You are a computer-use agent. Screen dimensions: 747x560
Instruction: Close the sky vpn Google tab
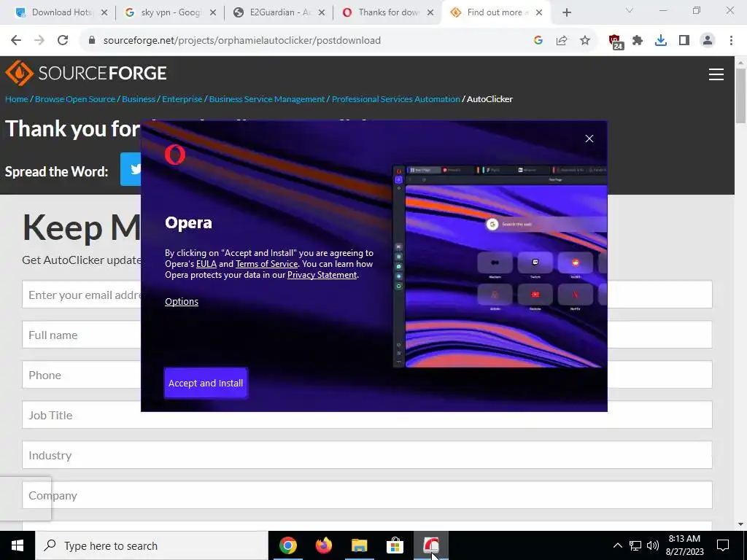tap(214, 12)
